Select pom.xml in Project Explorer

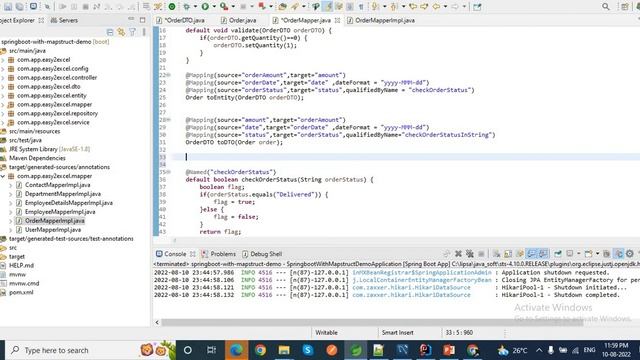coord(21,292)
